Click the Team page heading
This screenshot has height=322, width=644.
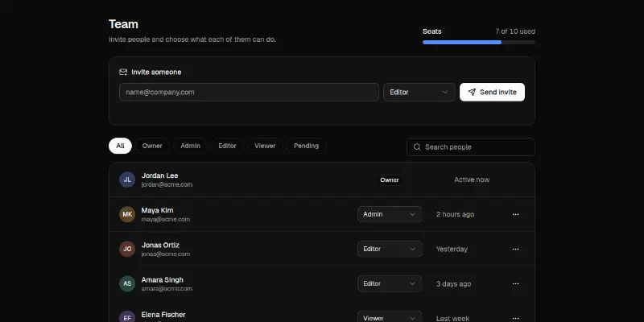(123, 24)
